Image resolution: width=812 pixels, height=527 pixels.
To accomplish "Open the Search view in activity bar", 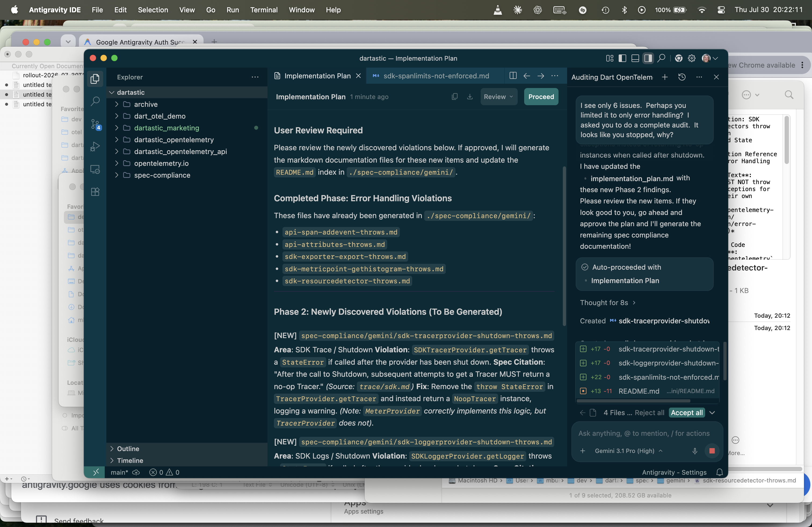I will (x=95, y=101).
